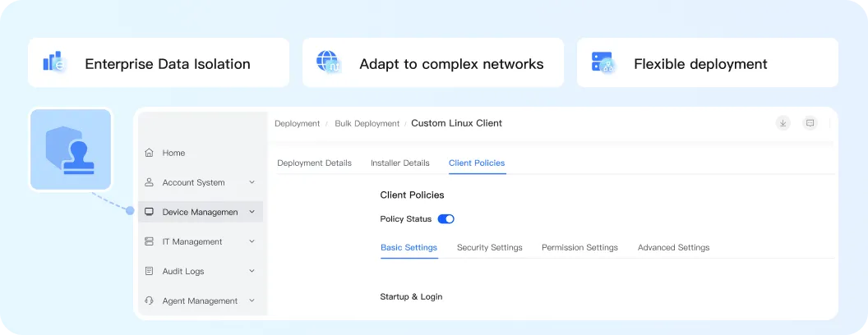Click Custom Linux Client breadcrumb text
868x335 pixels.
457,123
